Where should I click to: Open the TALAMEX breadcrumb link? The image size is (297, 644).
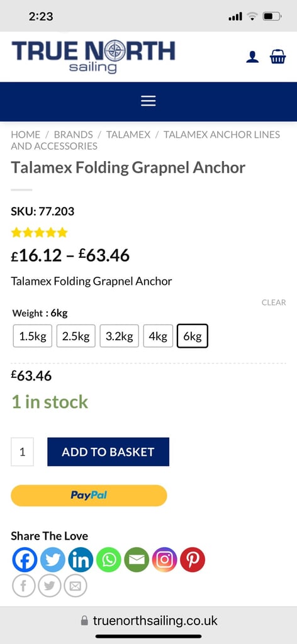click(128, 135)
